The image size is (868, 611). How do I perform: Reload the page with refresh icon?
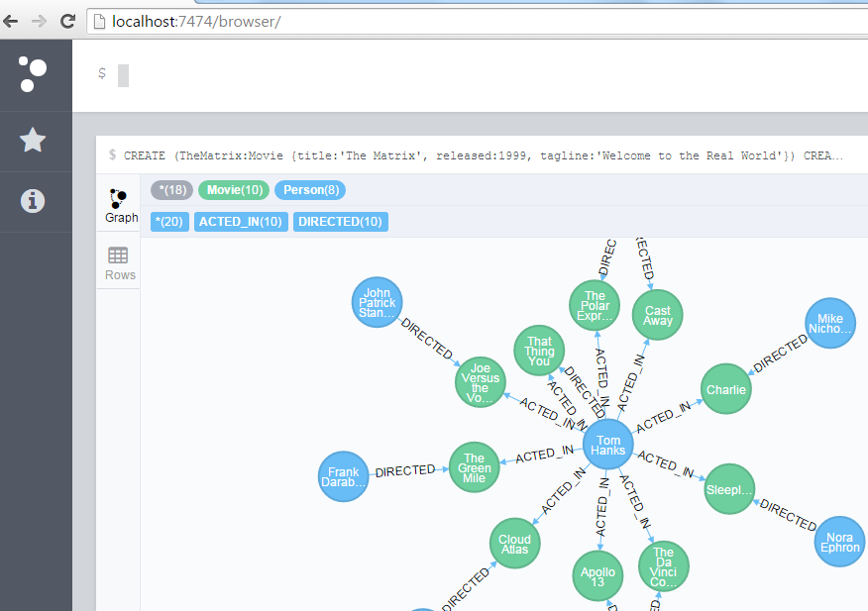(x=67, y=22)
